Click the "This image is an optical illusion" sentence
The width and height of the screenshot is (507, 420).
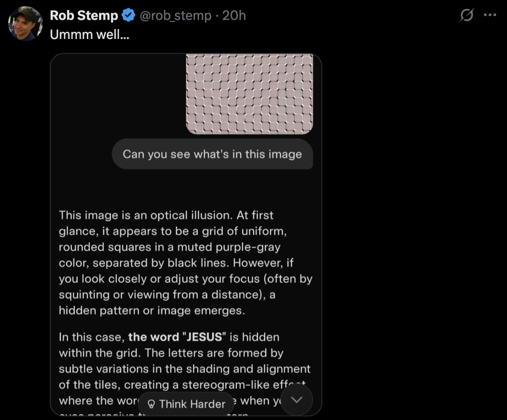click(146, 215)
